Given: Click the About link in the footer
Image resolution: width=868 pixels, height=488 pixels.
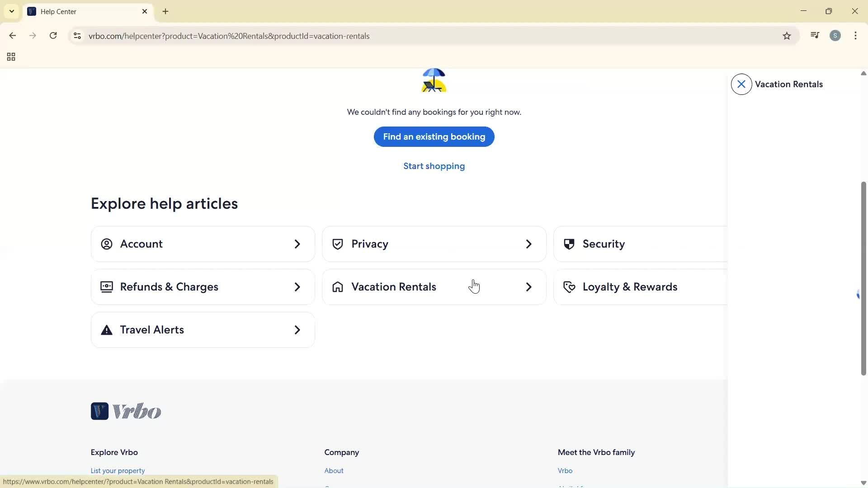Looking at the screenshot, I should coord(334,470).
